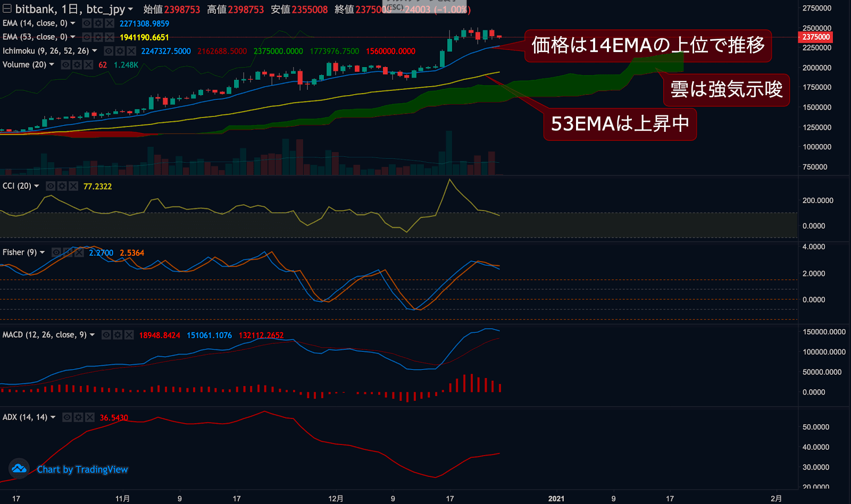
Task: Delete the Ichimoku indicator with its X icon
Action: 131,51
